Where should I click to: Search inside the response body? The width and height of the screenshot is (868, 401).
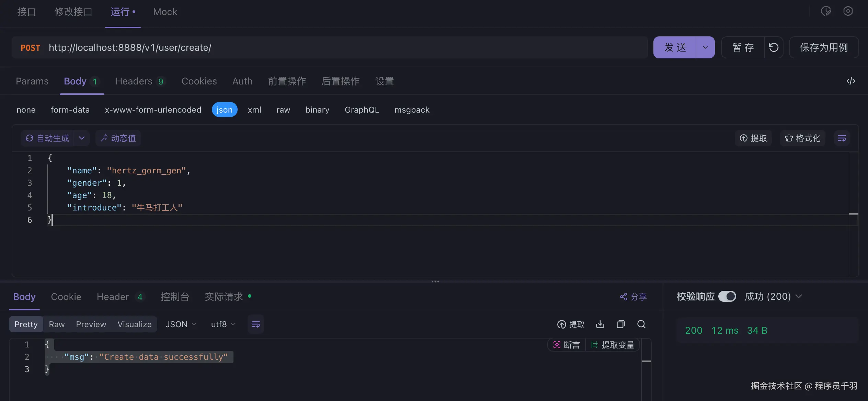coord(641,324)
